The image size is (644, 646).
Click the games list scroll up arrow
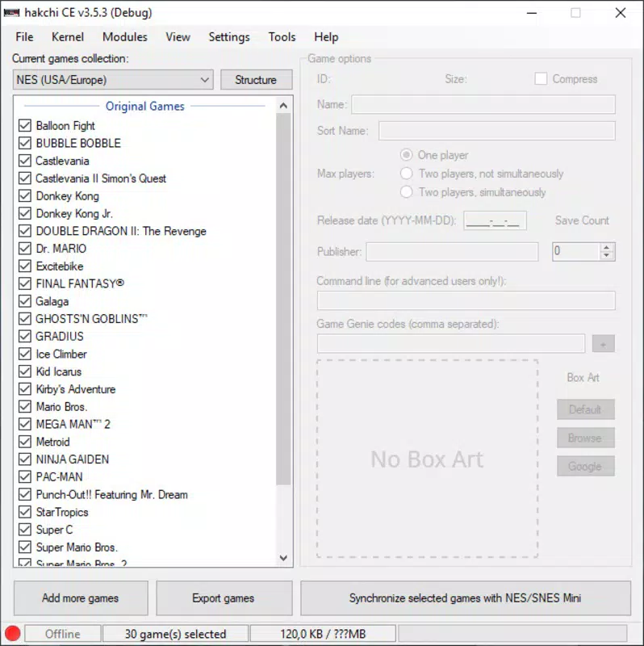tap(283, 106)
